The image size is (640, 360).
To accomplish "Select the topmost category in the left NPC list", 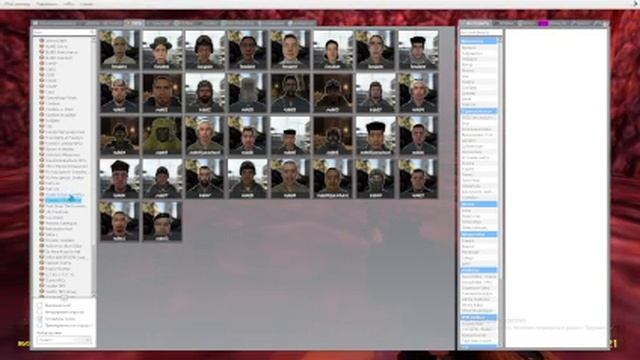I will (x=56, y=41).
